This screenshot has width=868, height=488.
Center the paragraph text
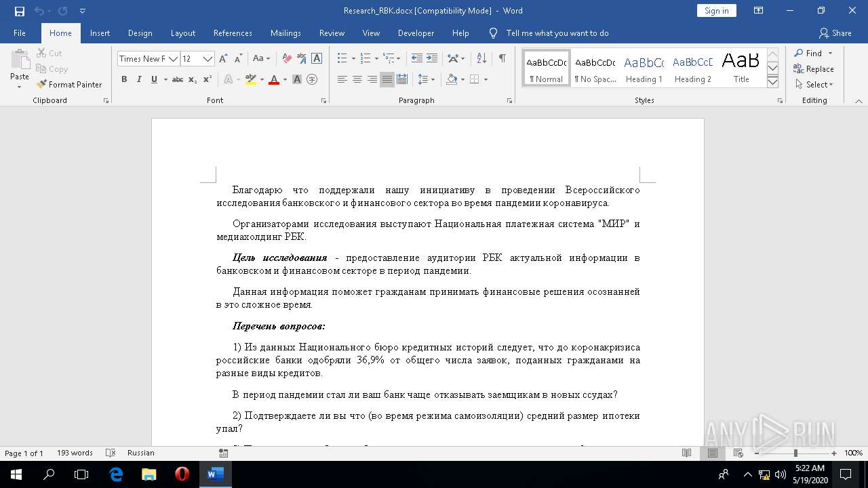[357, 79]
